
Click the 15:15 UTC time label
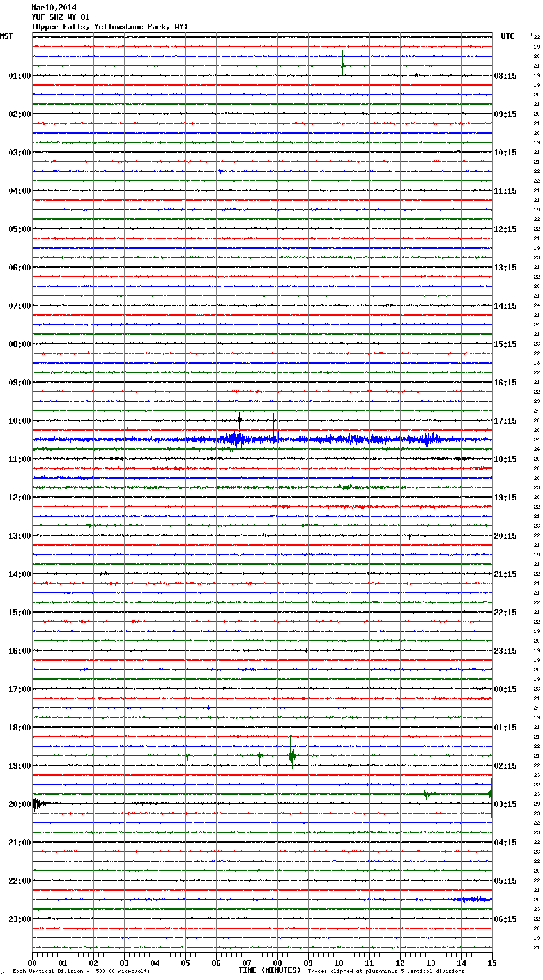[x=505, y=344]
